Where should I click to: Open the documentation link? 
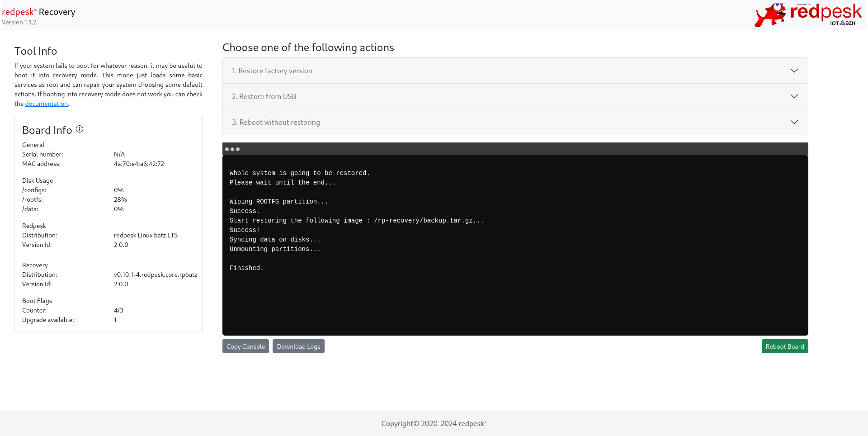point(46,104)
